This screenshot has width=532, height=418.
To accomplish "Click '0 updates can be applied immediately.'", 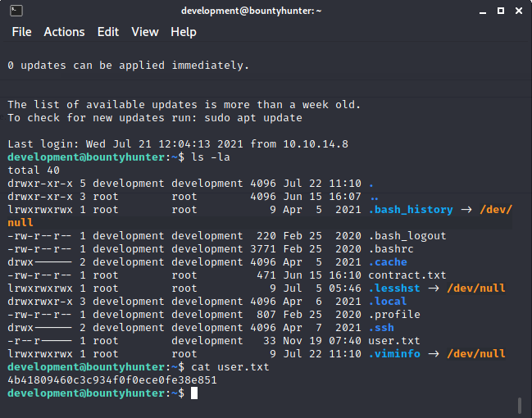I will coord(128,65).
